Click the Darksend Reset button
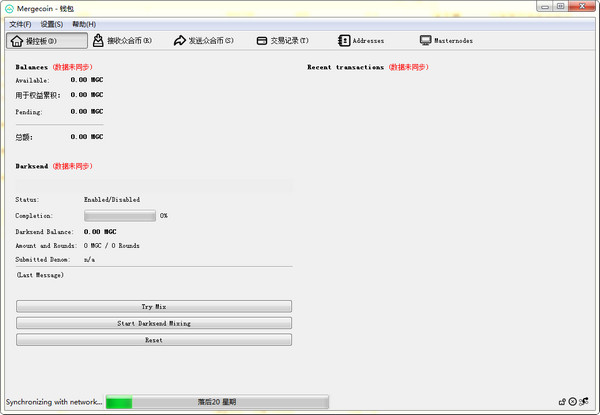 click(x=154, y=340)
